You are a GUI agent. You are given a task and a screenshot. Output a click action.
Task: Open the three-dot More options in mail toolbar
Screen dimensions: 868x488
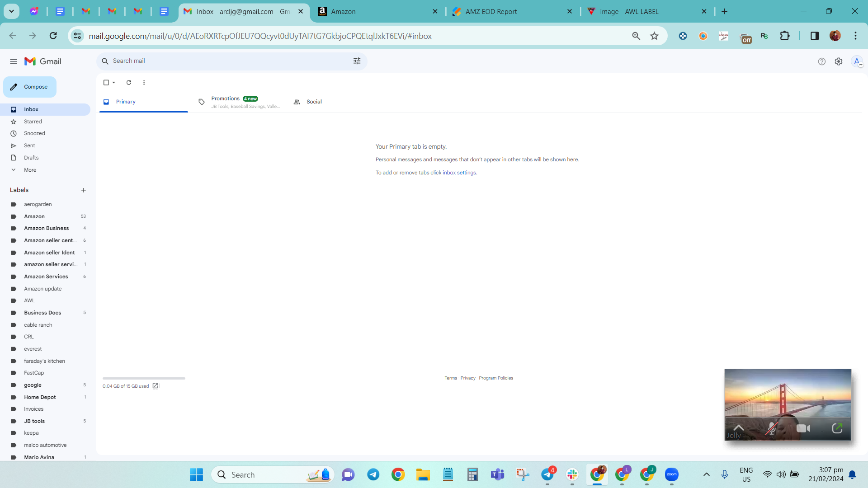(144, 83)
